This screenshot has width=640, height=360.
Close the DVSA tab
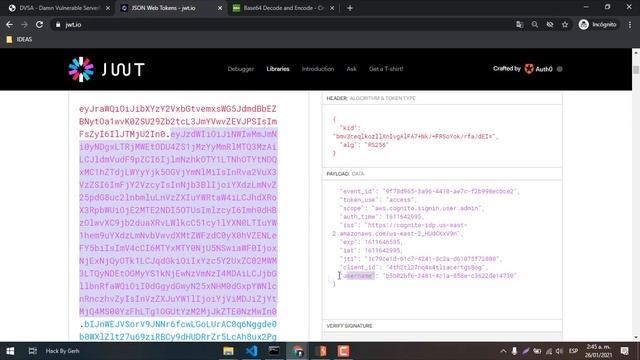108,8
